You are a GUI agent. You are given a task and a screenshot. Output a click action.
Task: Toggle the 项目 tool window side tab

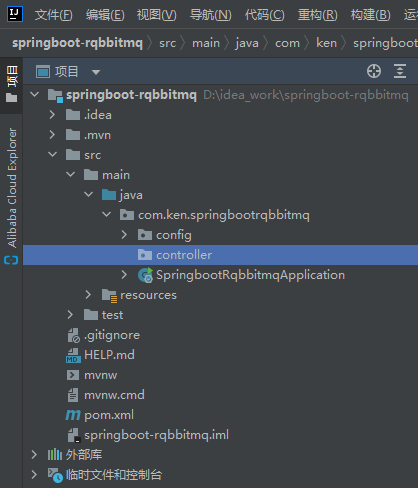click(12, 85)
